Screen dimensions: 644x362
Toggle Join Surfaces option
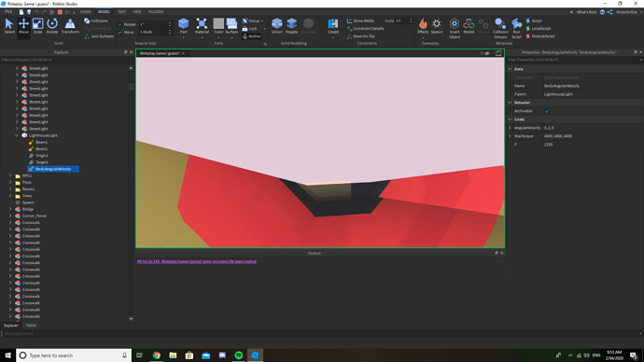click(99, 36)
